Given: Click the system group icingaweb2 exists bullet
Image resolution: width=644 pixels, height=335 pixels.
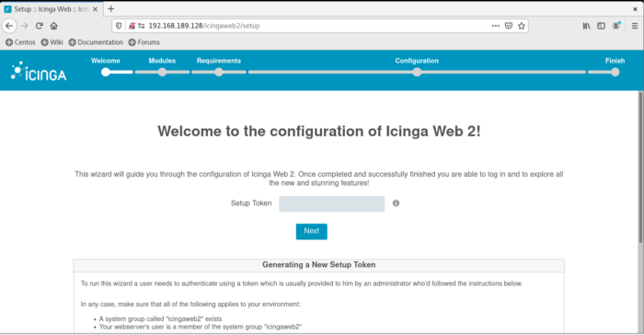Looking at the screenshot, I should point(160,319).
